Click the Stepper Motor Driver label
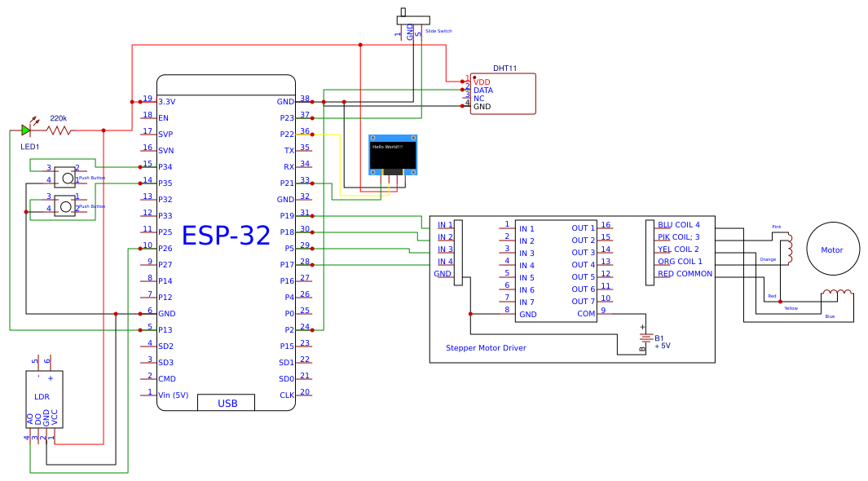 487,347
